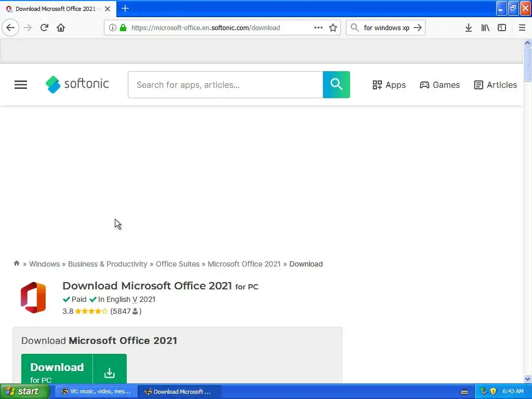Viewport: 532px width, 399px height.
Task: Click the teal Softonic search button
Action: 336,85
